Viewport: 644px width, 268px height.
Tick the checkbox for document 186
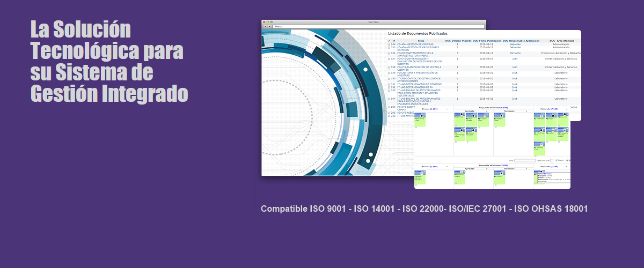click(x=389, y=53)
